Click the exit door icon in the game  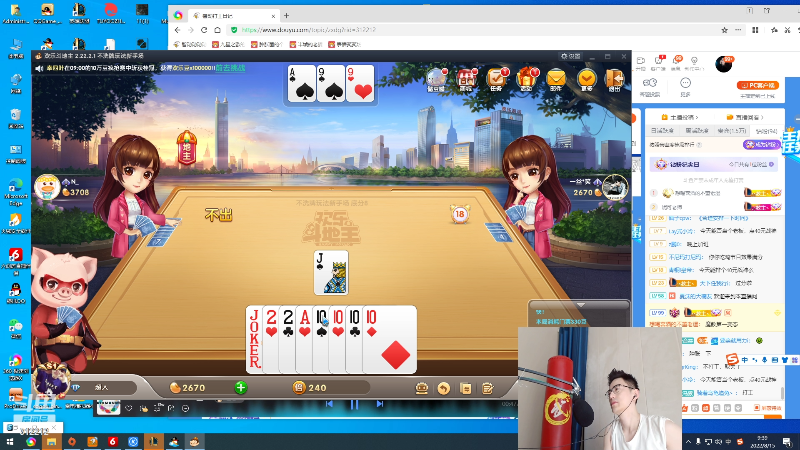pos(614,79)
